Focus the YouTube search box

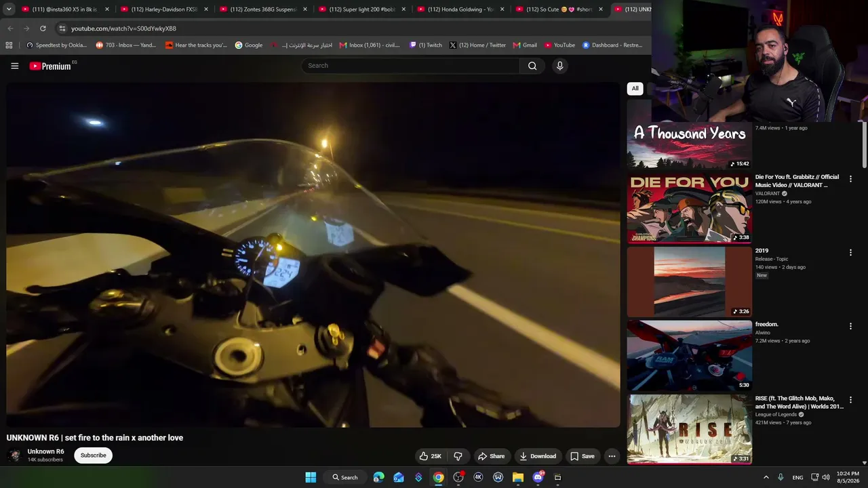tap(411, 66)
